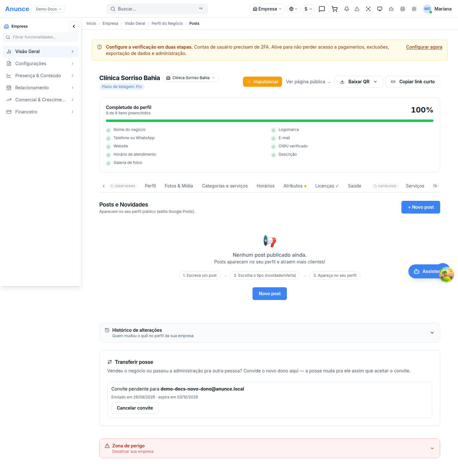Expand the Zona de perigo section

270,448
